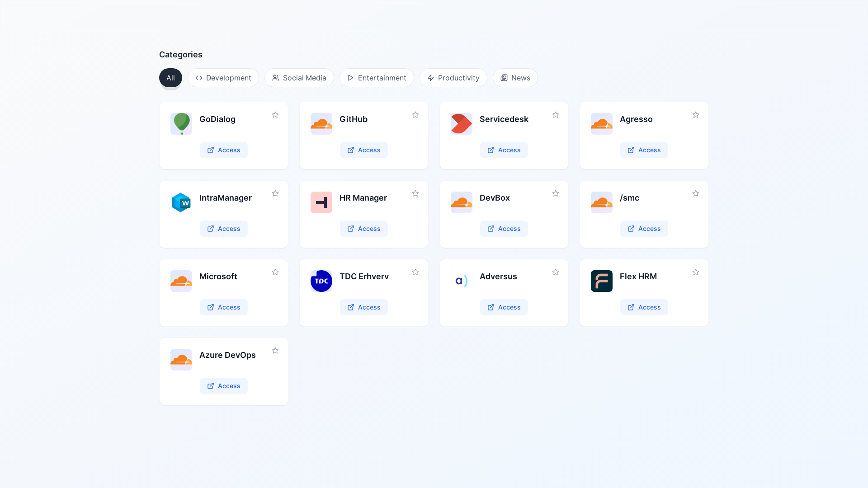The width and height of the screenshot is (868, 488).
Task: Click the GitHub card cloud logo
Action: coord(321,124)
